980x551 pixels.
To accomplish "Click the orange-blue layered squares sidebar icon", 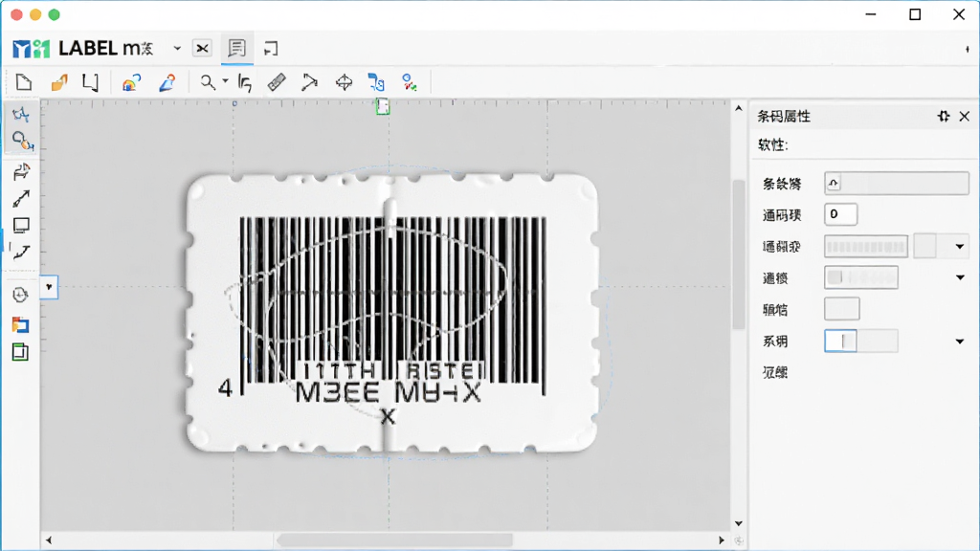I will 20,324.
